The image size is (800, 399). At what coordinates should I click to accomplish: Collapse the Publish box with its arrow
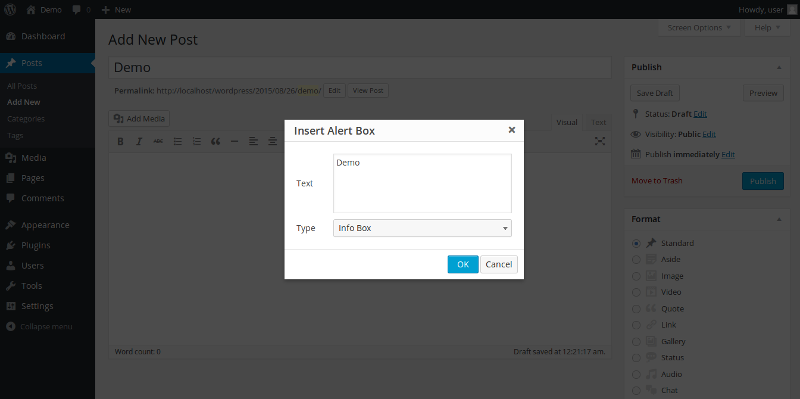pyautogui.click(x=779, y=67)
